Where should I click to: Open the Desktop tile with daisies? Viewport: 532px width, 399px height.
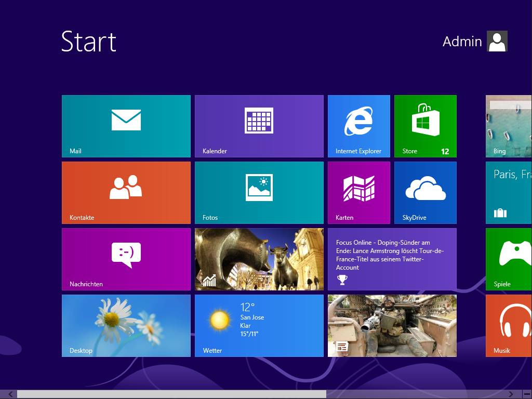pyautogui.click(x=126, y=326)
